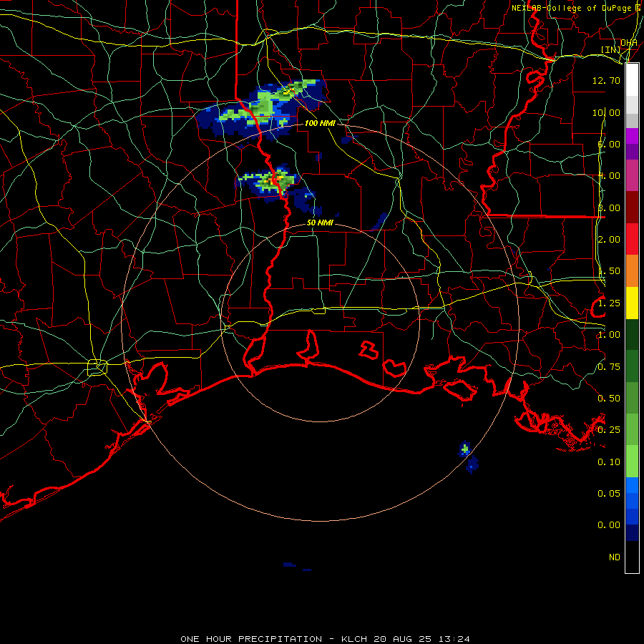Click the 0.75 legend value

[x=609, y=367]
